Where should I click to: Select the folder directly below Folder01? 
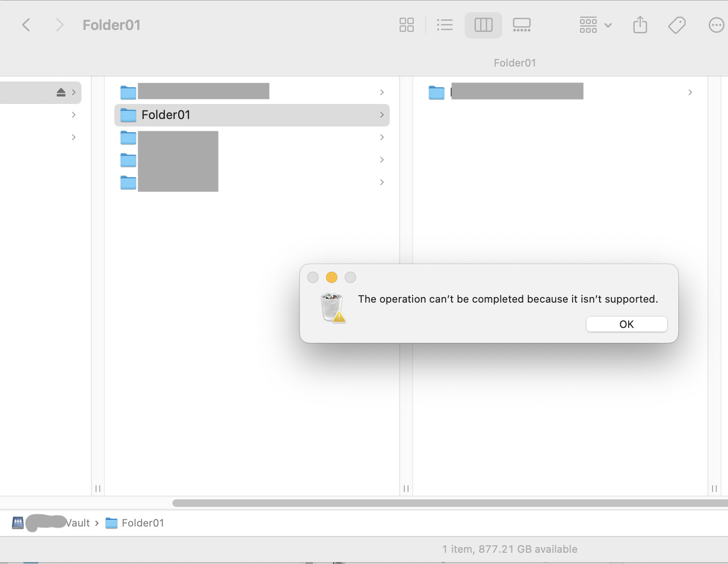click(252, 137)
